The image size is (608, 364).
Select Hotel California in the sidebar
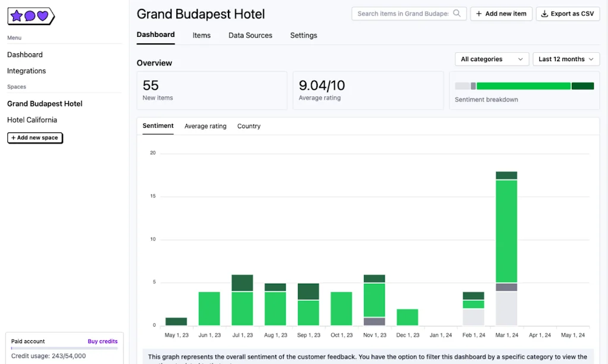pyautogui.click(x=33, y=119)
